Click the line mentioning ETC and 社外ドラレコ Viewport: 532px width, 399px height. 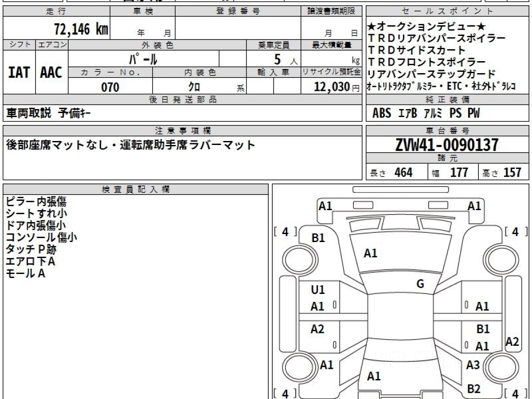[442, 86]
